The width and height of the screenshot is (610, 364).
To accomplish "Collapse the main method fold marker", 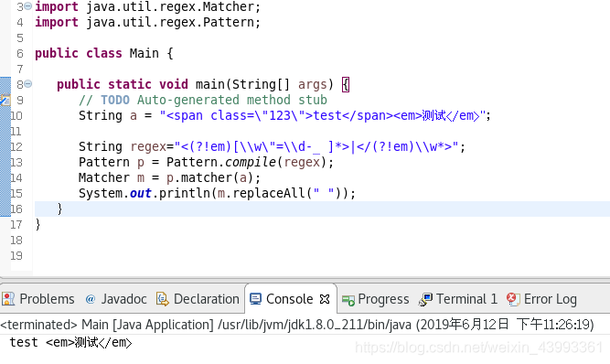I will tap(28, 83).
